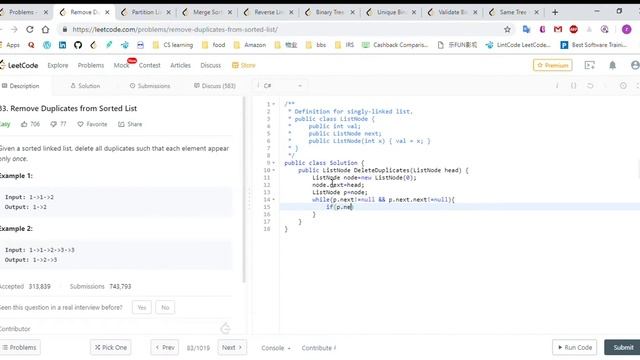640x360 pixels.
Task: Add problem to Favorite
Action: click(92, 124)
